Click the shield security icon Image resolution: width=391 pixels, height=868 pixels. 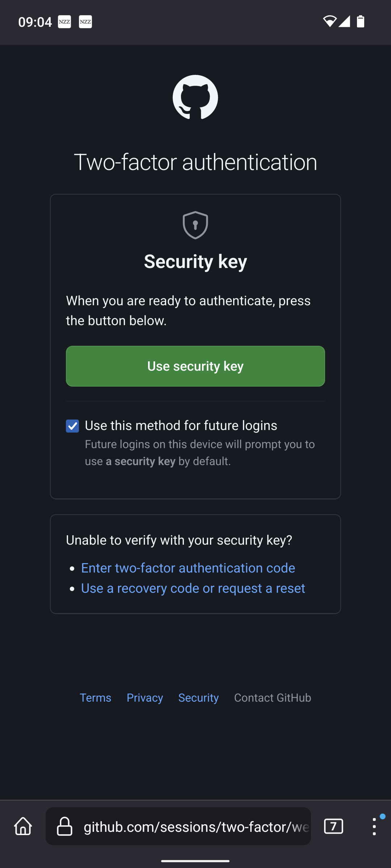[195, 225]
